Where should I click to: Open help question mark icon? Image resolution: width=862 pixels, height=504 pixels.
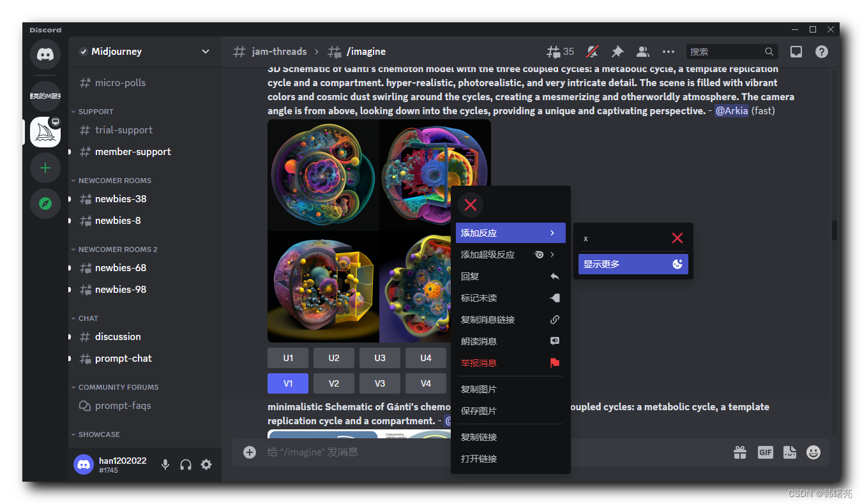tap(822, 52)
